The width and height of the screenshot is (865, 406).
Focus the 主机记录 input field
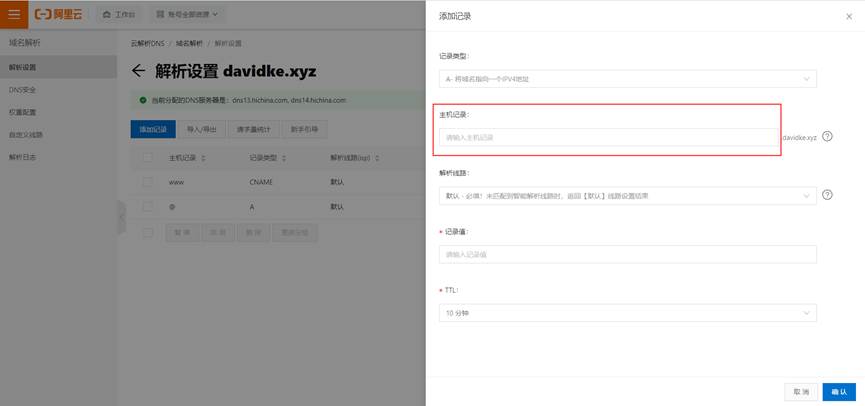[608, 137]
